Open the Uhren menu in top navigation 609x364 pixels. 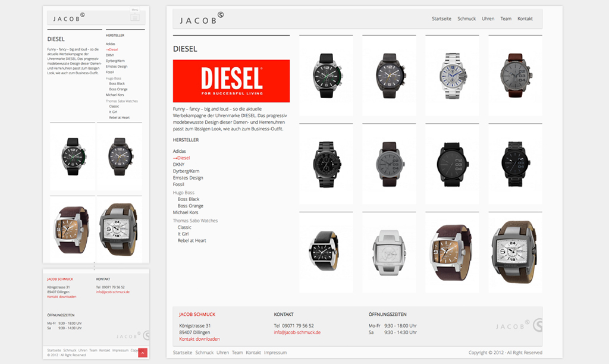(488, 19)
